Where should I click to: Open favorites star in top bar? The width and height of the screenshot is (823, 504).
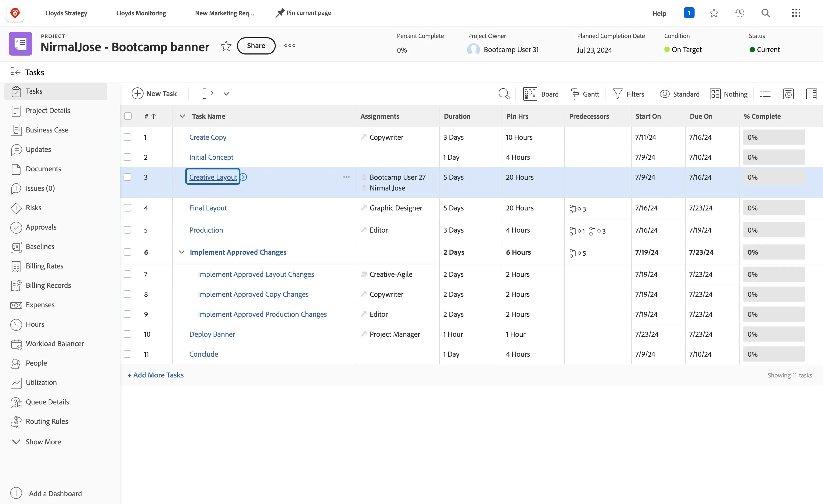pyautogui.click(x=714, y=13)
